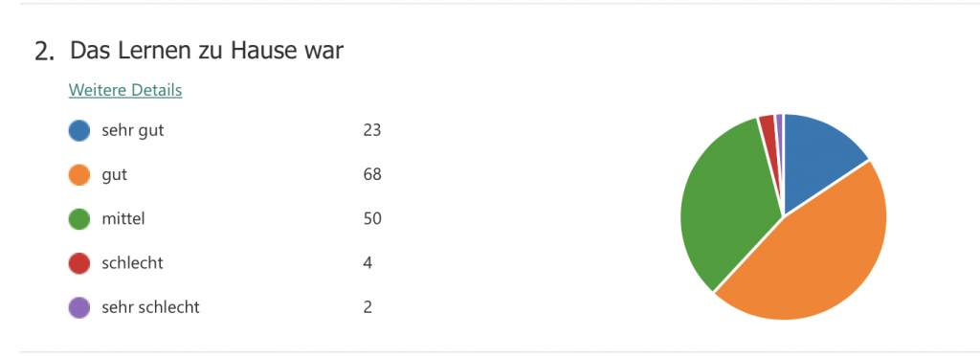The width and height of the screenshot is (980, 357).
Task: Click the count 50 next to mittel
Action: tap(372, 219)
